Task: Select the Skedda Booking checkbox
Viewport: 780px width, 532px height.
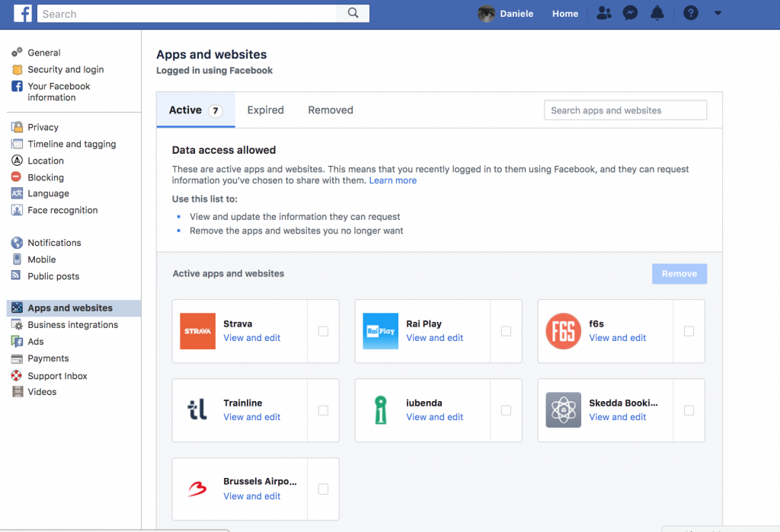Action: click(689, 410)
